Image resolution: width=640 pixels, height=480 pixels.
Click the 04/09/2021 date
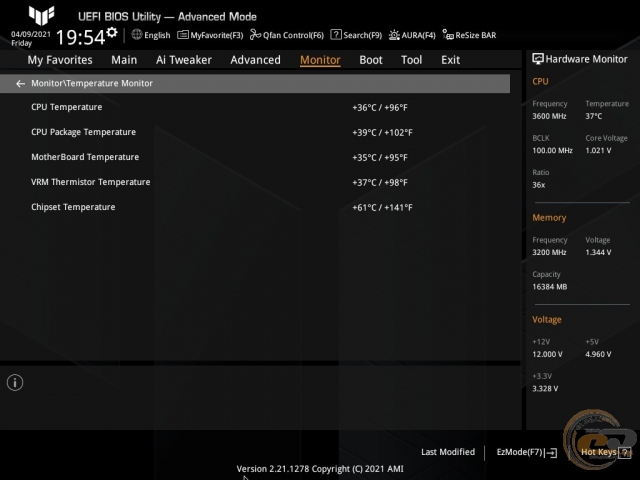31,34
